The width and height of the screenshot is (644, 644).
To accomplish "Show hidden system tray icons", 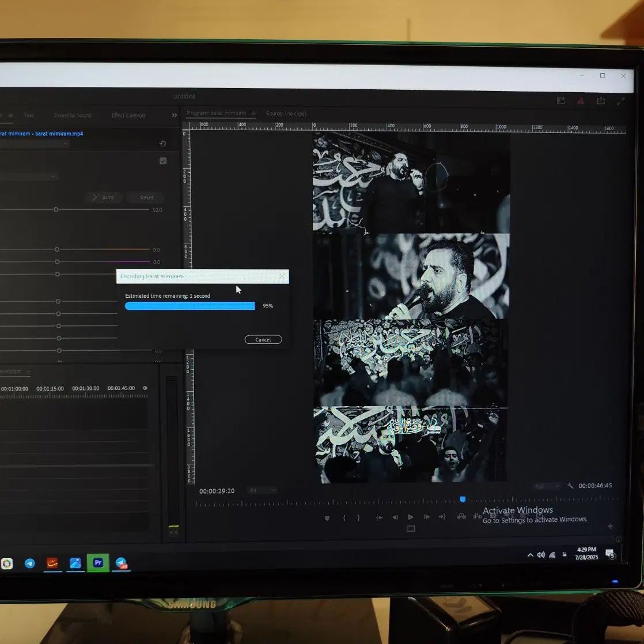I will coord(530,555).
